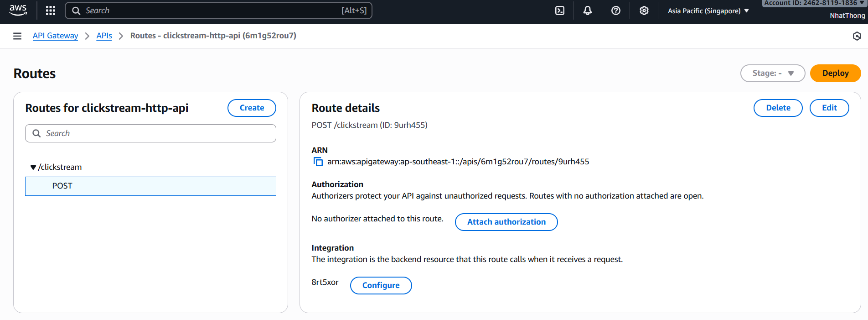Open the Stage selector dropdown
The image size is (868, 320).
772,73
